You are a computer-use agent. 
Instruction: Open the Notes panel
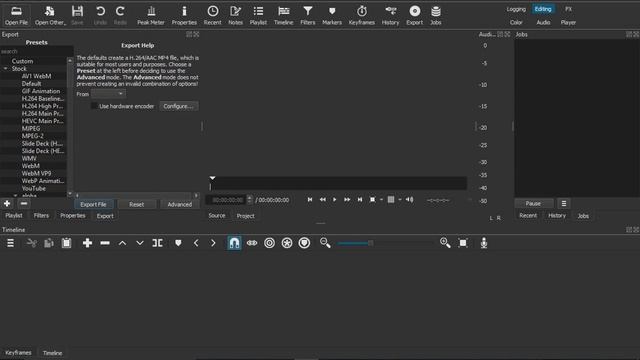[236, 16]
